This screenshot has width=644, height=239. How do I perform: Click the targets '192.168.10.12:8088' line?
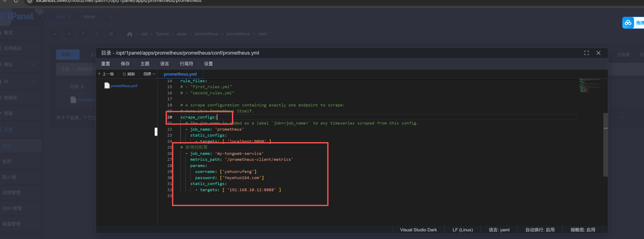(x=238, y=190)
